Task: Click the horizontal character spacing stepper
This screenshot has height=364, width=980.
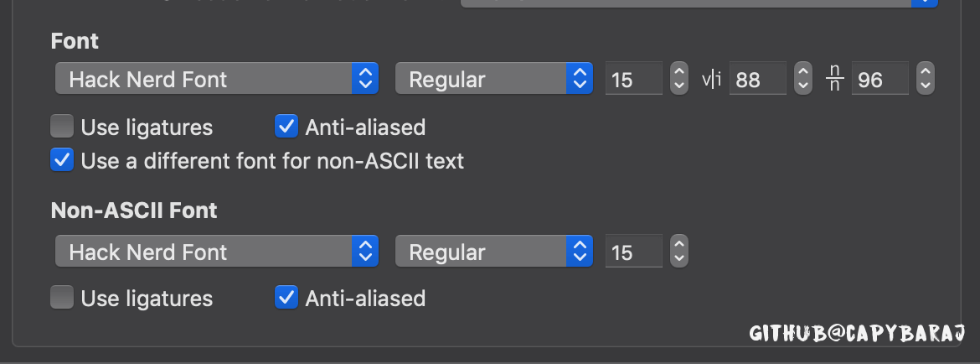Action: (802, 79)
